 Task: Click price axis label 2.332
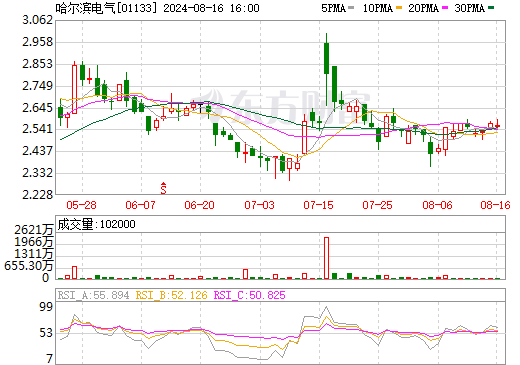point(38,173)
